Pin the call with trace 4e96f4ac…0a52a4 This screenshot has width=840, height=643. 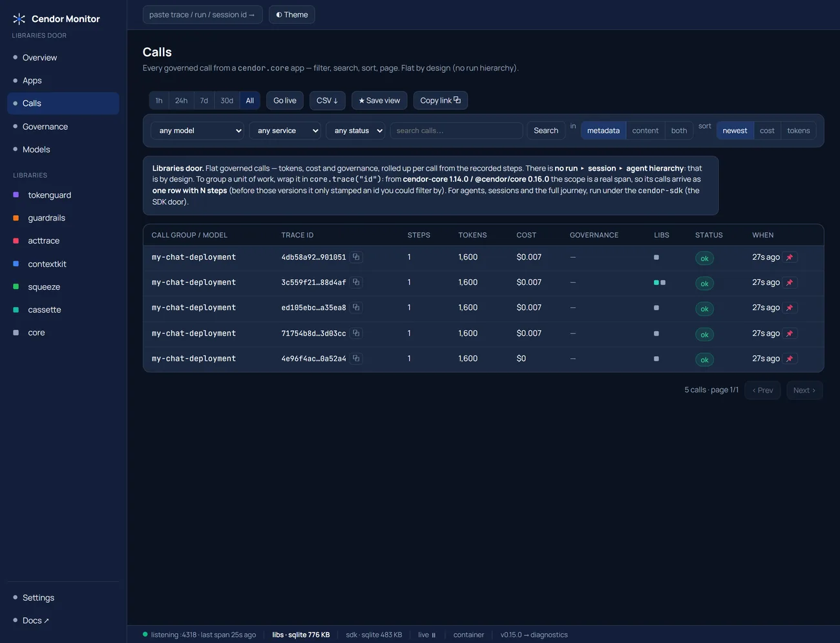(790, 359)
